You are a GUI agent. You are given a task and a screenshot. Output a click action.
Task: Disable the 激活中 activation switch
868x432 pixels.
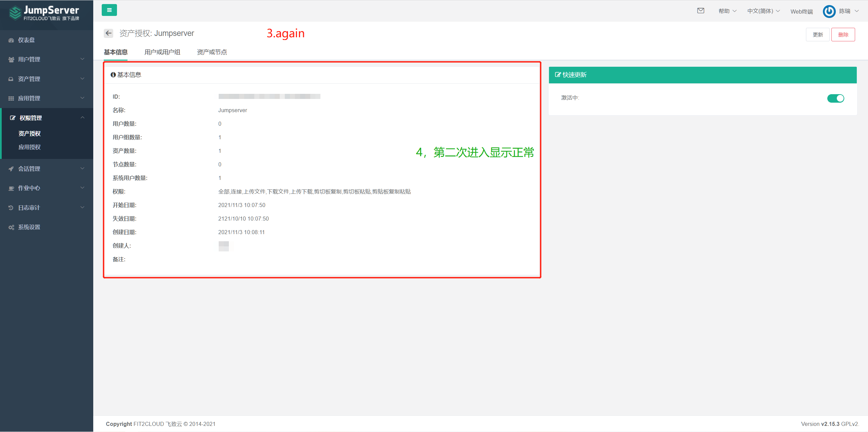coord(835,98)
